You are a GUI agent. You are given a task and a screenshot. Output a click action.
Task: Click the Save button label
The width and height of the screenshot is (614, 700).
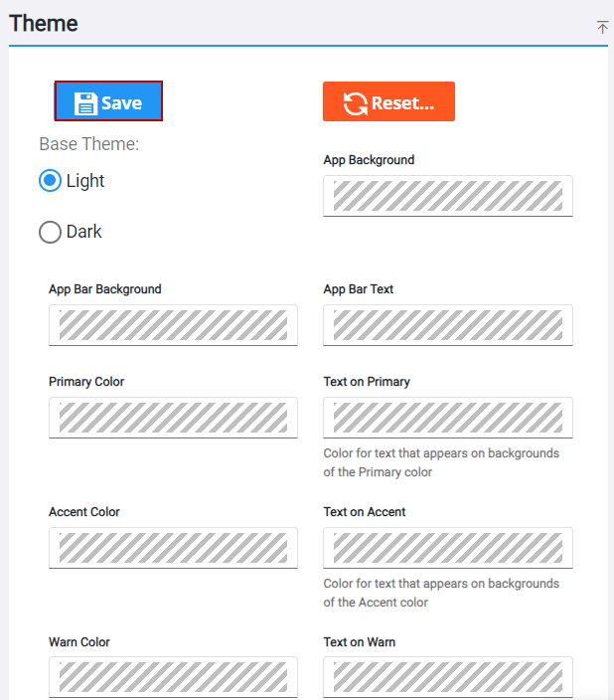click(x=121, y=102)
